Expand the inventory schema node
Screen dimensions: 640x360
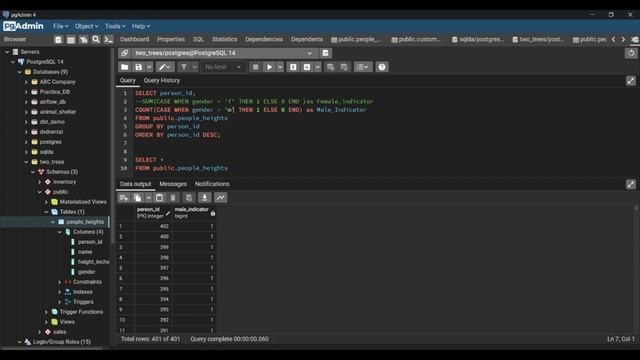(40, 182)
